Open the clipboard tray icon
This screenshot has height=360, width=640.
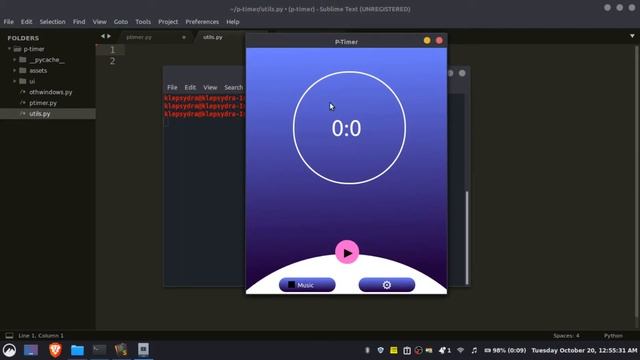[407, 350]
